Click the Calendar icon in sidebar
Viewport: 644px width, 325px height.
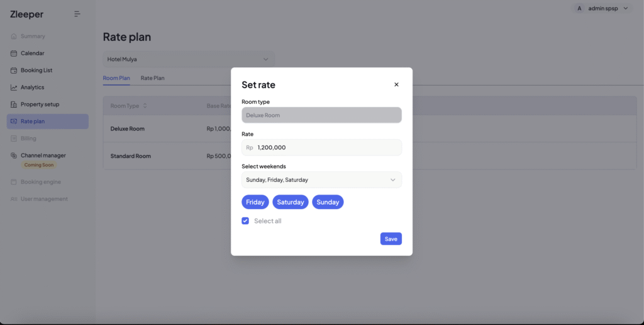(14, 54)
